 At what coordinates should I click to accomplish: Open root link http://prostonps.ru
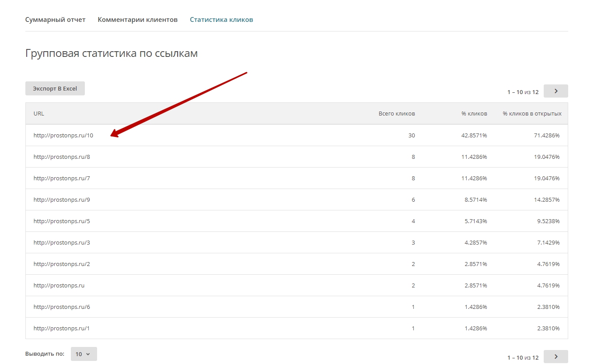tap(59, 285)
